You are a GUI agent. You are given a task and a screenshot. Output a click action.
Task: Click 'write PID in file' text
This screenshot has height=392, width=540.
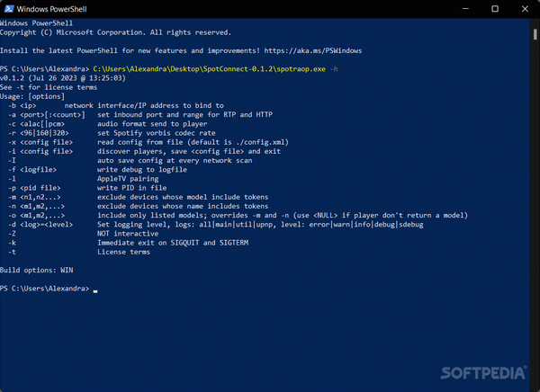tap(132, 188)
